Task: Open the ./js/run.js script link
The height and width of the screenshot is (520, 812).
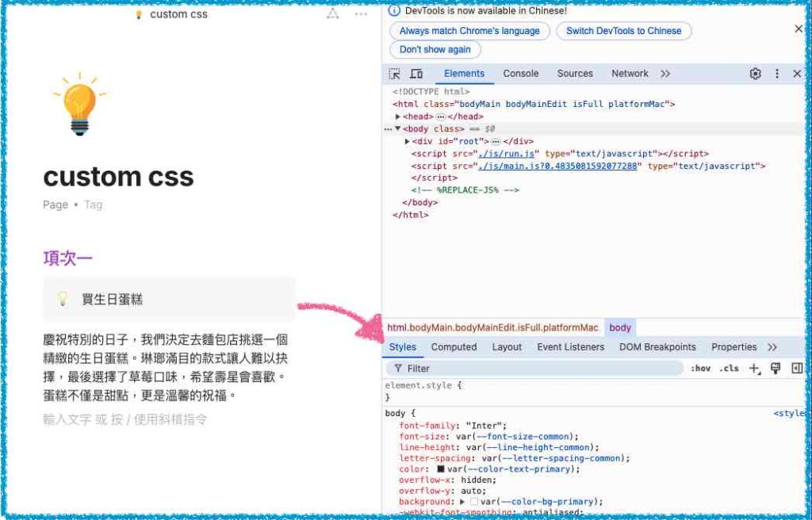Action: click(x=508, y=153)
